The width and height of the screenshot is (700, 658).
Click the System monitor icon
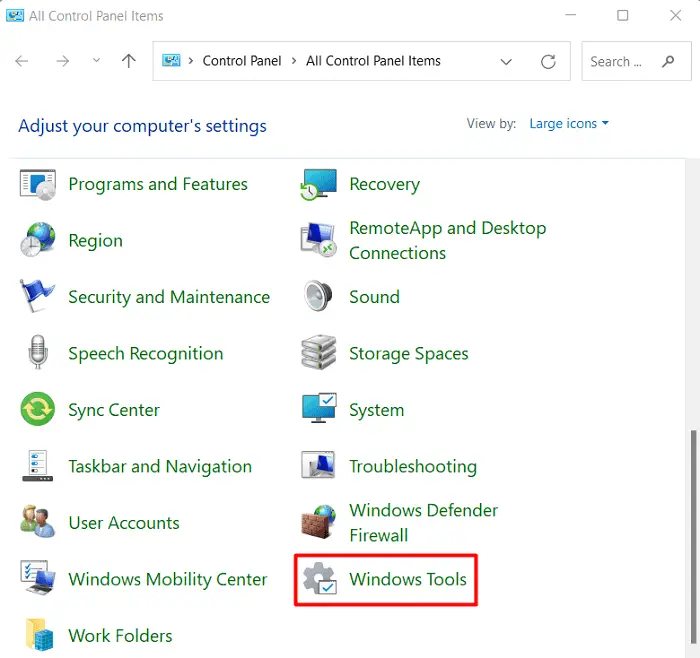(x=319, y=409)
